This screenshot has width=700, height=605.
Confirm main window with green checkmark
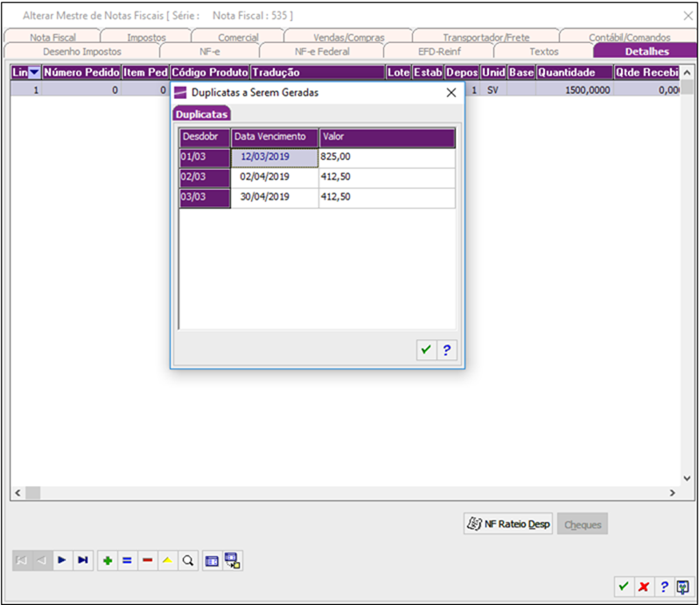tap(623, 587)
